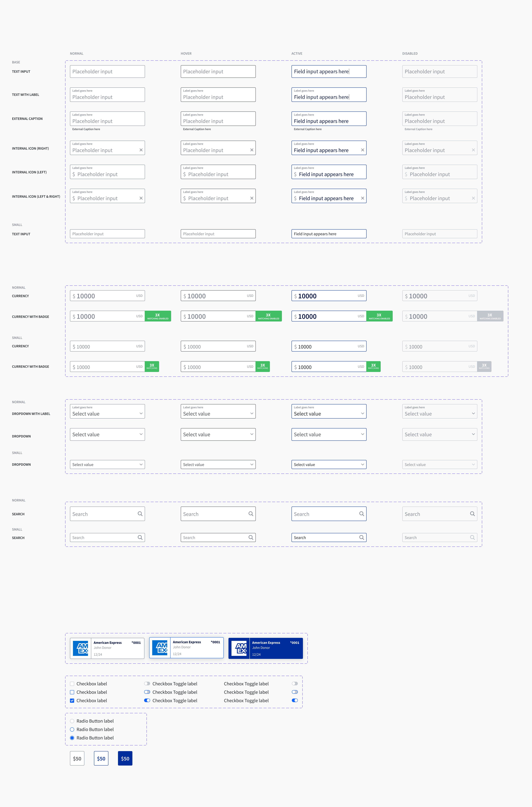Clear the Hover Internal Icon (Left & Right) field via X
Screen dimensions: 532x807
click(252, 198)
